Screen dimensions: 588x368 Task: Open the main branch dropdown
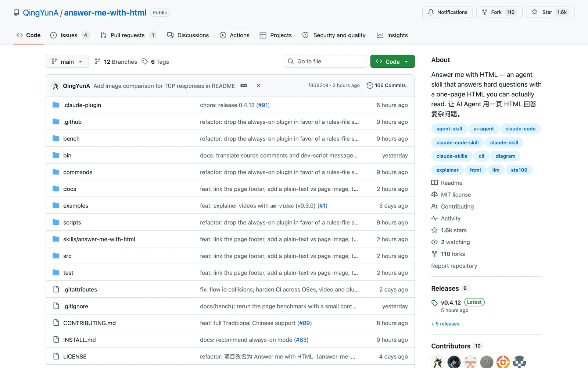[67, 61]
